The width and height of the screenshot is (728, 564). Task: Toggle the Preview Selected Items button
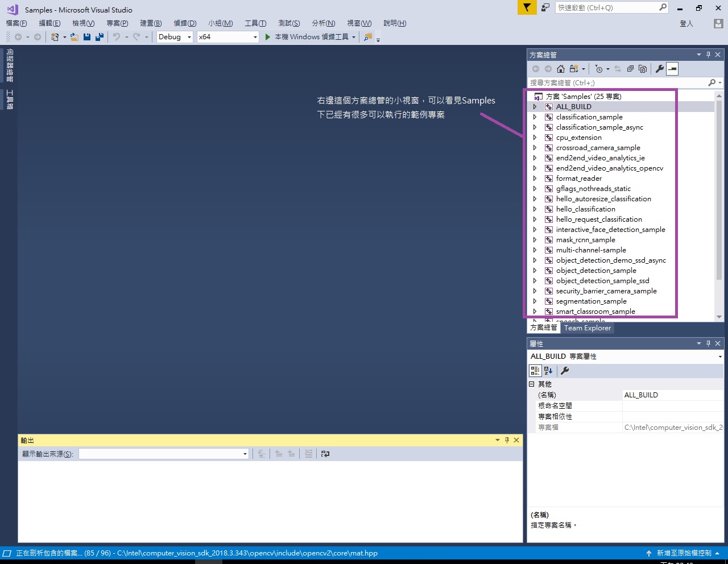672,69
